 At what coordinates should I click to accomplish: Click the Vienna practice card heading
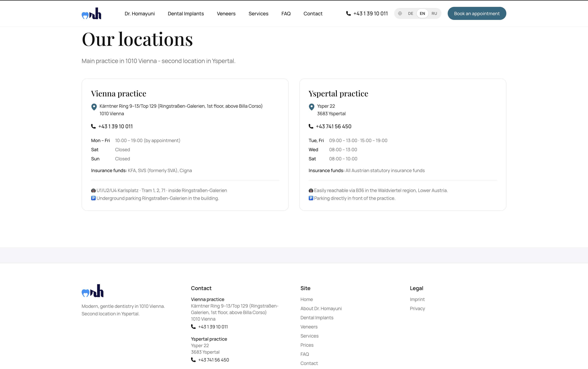pos(119,94)
